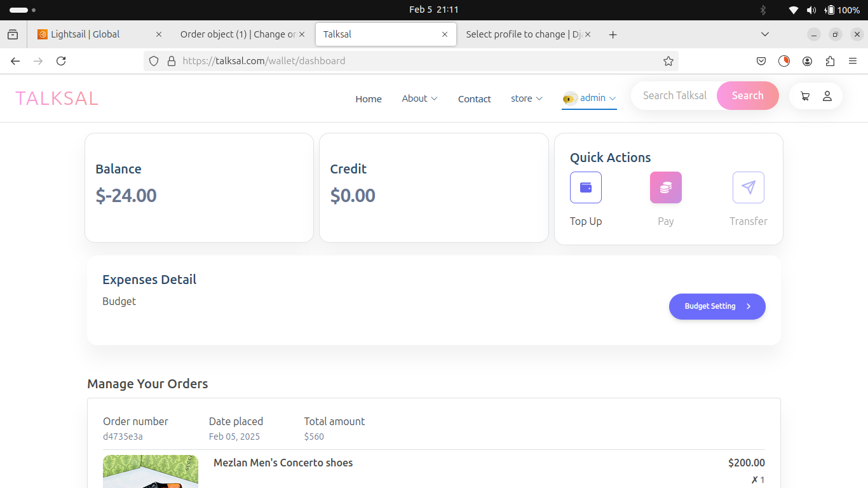Switch to the Order object (1) tab

point(243,34)
